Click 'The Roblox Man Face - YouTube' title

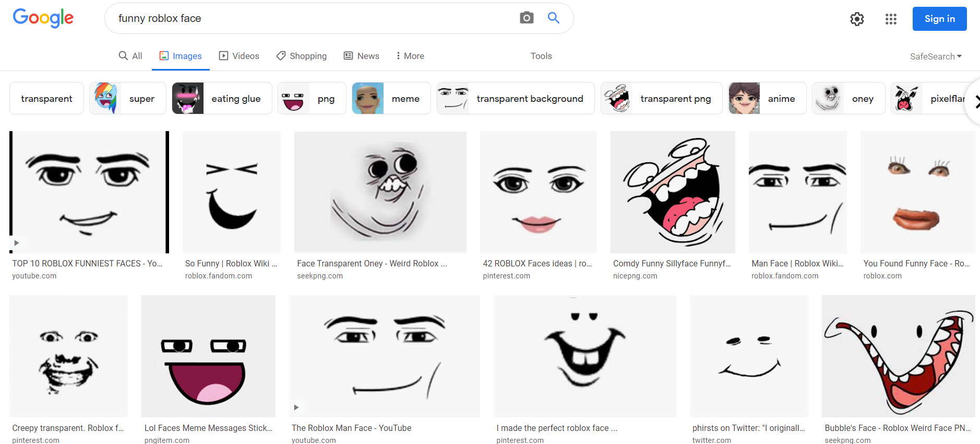(351, 428)
